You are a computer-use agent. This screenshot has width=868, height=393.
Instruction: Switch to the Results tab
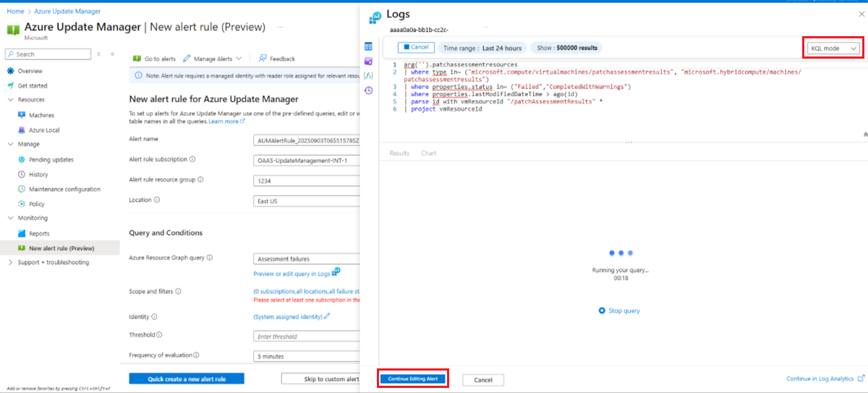399,153
